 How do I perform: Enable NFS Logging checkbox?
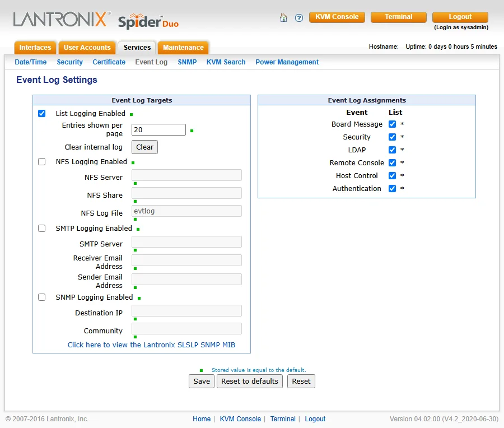(x=42, y=162)
